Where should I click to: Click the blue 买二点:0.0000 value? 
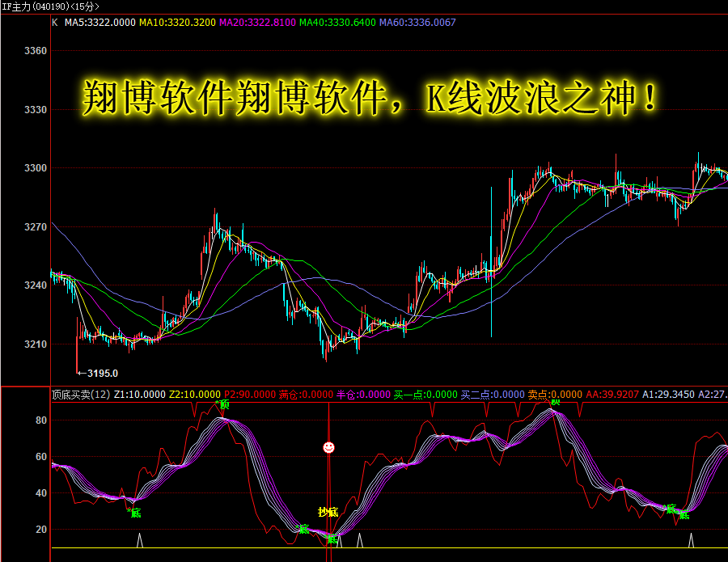click(493, 395)
